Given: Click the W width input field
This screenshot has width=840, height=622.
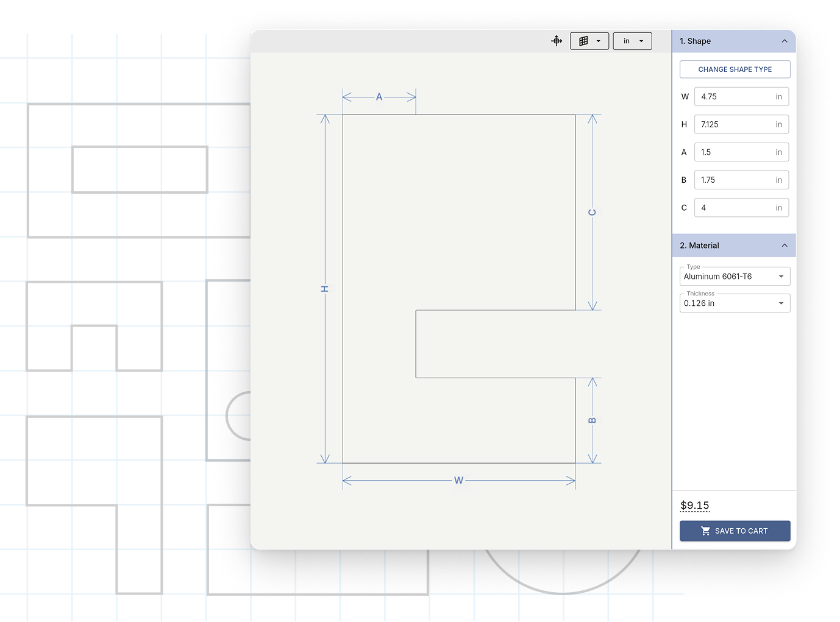Looking at the screenshot, I should (x=735, y=97).
